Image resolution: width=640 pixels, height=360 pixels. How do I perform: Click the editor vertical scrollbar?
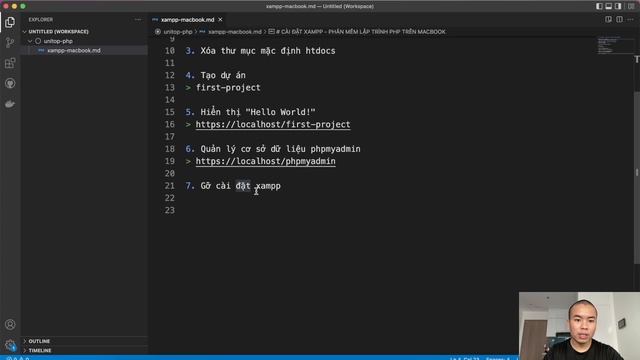point(637,178)
